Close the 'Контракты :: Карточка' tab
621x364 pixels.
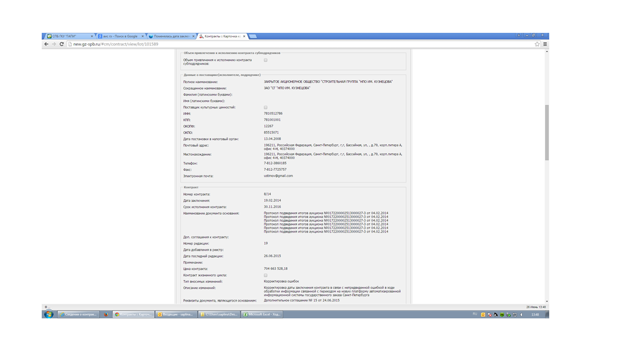click(244, 36)
